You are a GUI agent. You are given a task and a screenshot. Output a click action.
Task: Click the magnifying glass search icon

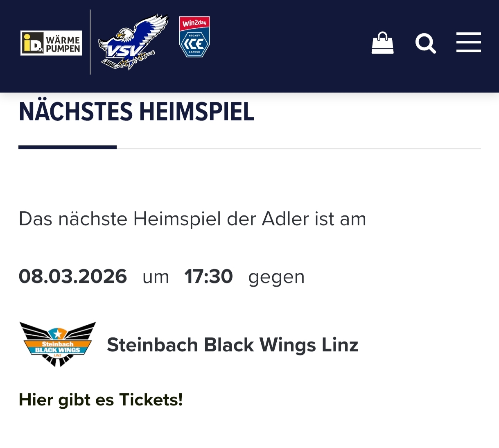tap(425, 43)
